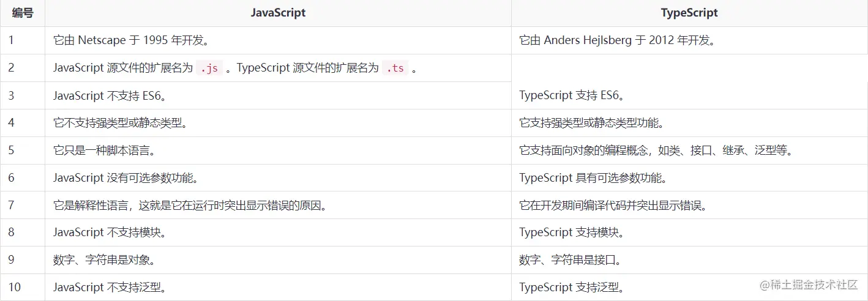Select the cell about Netscape developing it in 1995
This screenshot has height=301, width=868.
[x=278, y=40]
